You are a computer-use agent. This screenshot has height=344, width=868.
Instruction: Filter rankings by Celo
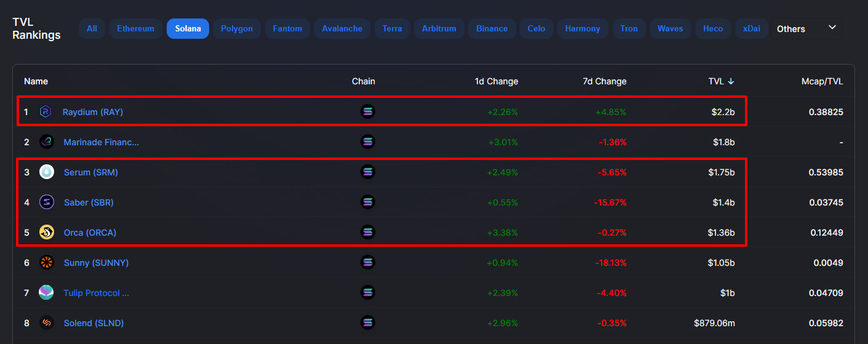pyautogui.click(x=536, y=28)
